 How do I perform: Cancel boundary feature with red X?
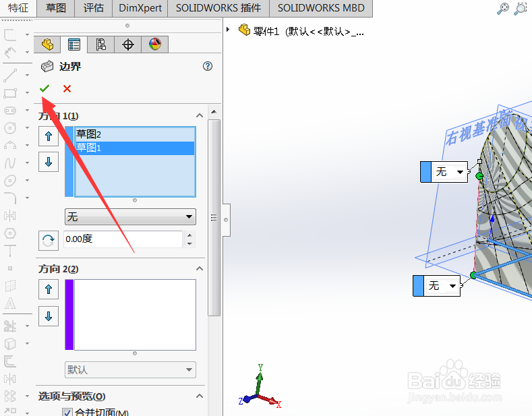(x=67, y=88)
